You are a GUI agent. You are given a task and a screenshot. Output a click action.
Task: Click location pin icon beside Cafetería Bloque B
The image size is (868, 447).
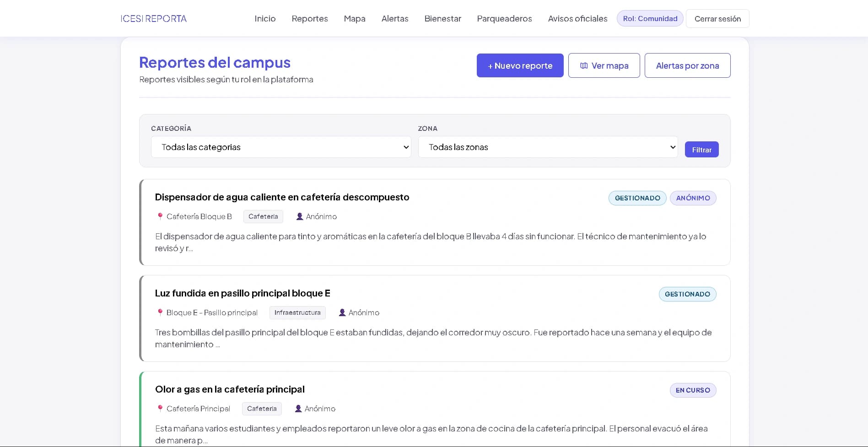coord(160,216)
